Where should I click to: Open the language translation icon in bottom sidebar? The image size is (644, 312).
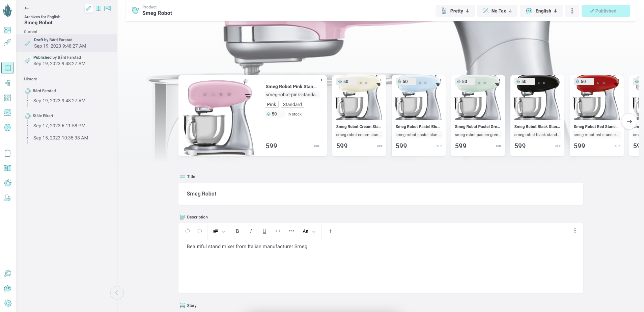click(8, 288)
